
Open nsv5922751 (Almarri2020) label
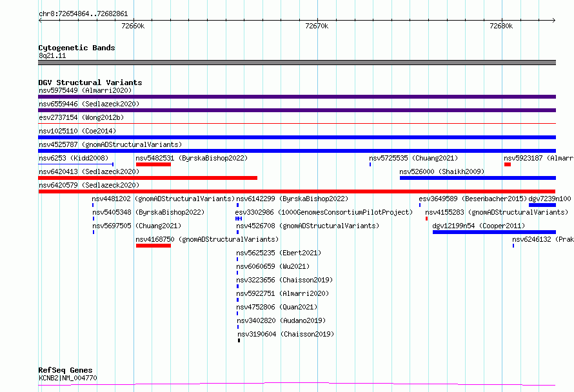(x=282, y=293)
